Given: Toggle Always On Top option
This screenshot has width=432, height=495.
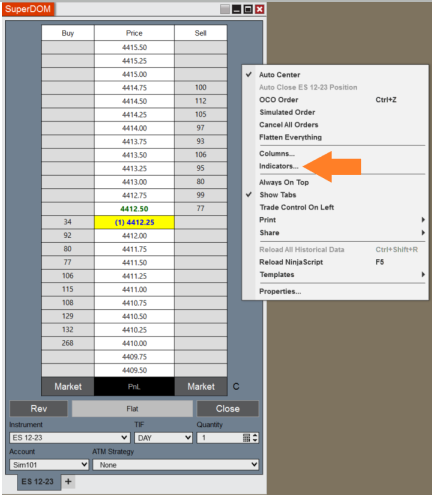Looking at the screenshot, I should pos(284,182).
